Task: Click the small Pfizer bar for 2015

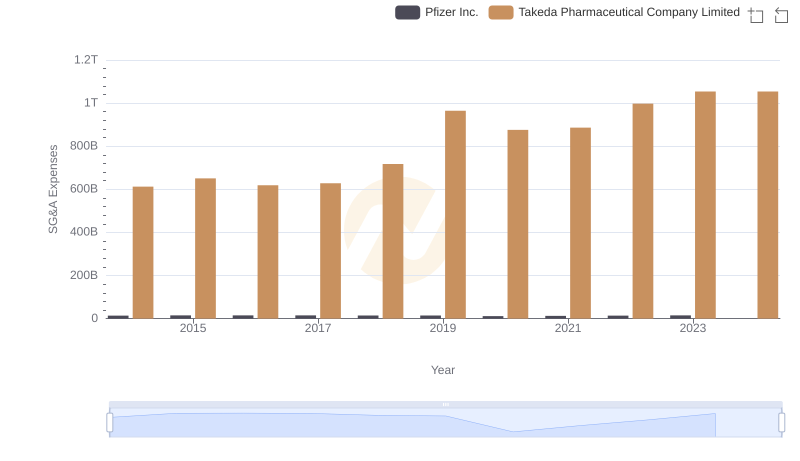Action: coord(180,316)
